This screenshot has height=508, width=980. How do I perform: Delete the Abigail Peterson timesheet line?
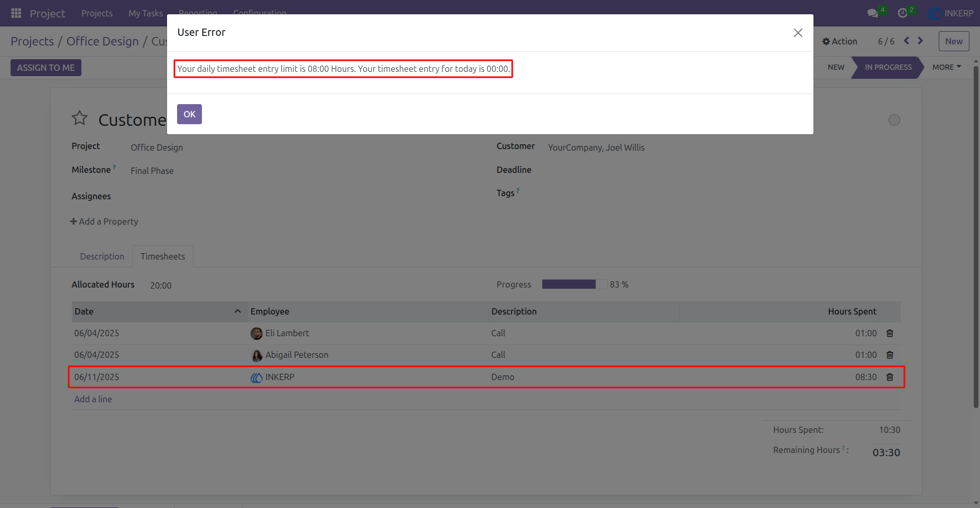[890, 355]
